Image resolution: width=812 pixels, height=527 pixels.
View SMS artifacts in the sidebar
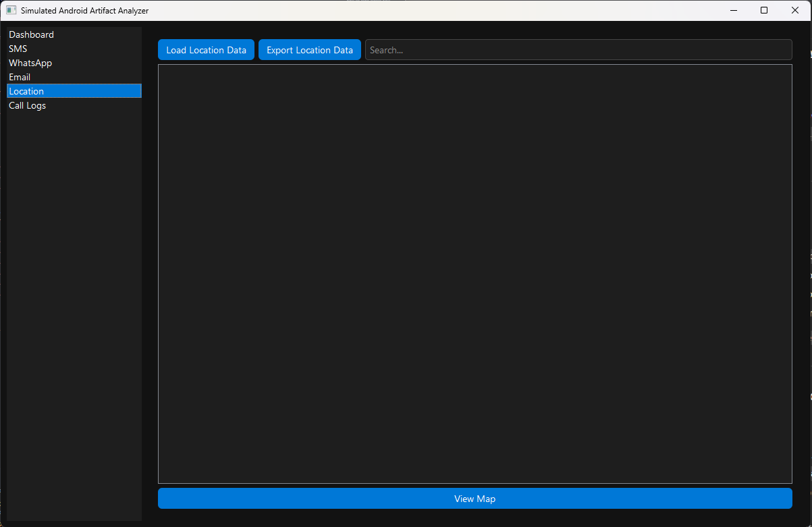tap(18, 49)
